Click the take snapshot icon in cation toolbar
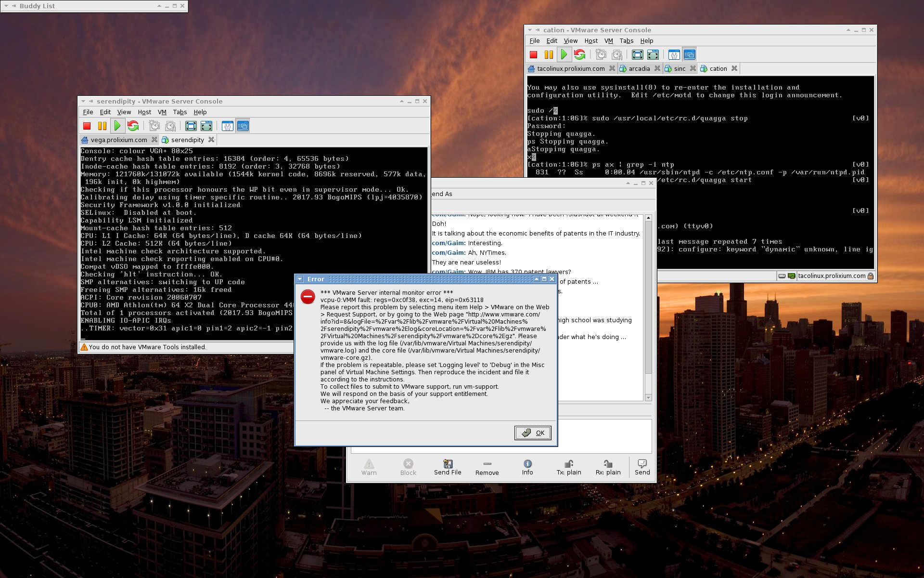The image size is (924, 578). point(601,55)
